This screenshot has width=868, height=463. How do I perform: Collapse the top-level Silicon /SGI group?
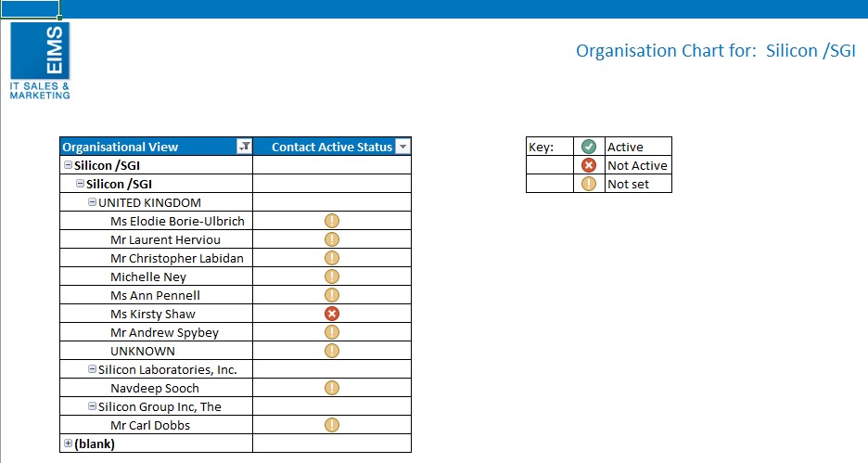[68, 165]
